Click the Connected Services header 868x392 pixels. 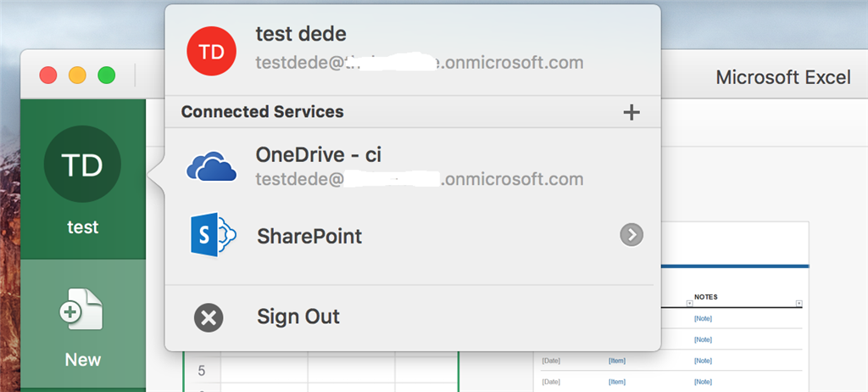click(x=263, y=112)
